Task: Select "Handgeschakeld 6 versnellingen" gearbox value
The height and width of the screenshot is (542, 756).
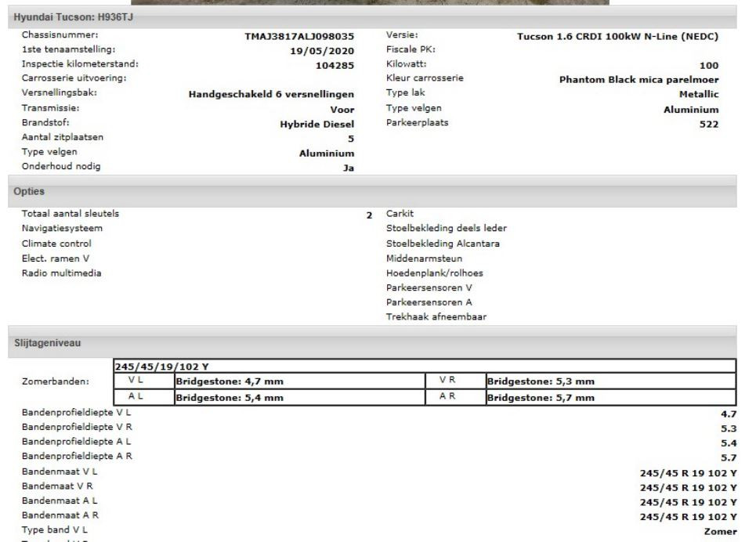Action: coord(269,95)
